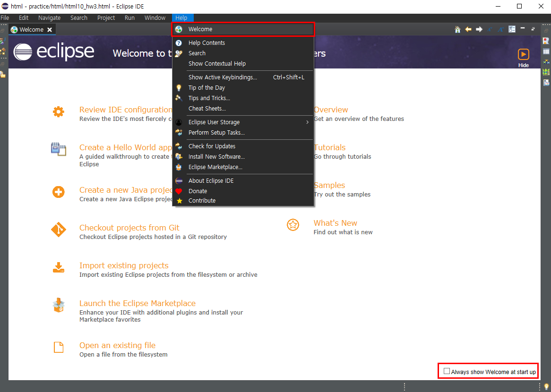The image size is (551, 392).
Task: Choose About Eclipse IDE
Action: tap(243, 180)
